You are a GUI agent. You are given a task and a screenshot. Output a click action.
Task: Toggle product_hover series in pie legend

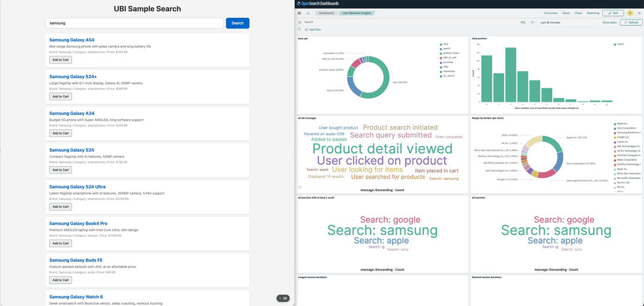[x=449, y=53]
